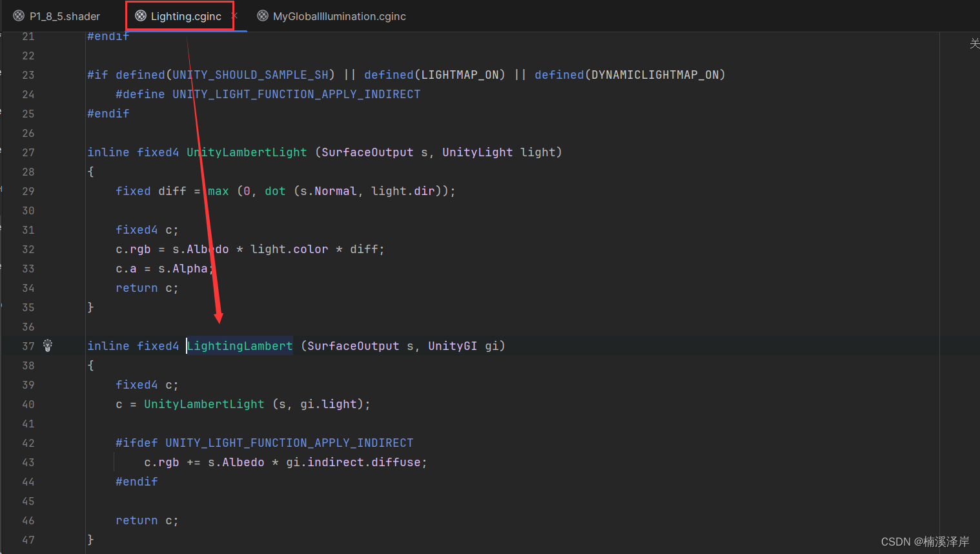
Task: Click the #endif directive on line 44
Action: [x=136, y=482]
